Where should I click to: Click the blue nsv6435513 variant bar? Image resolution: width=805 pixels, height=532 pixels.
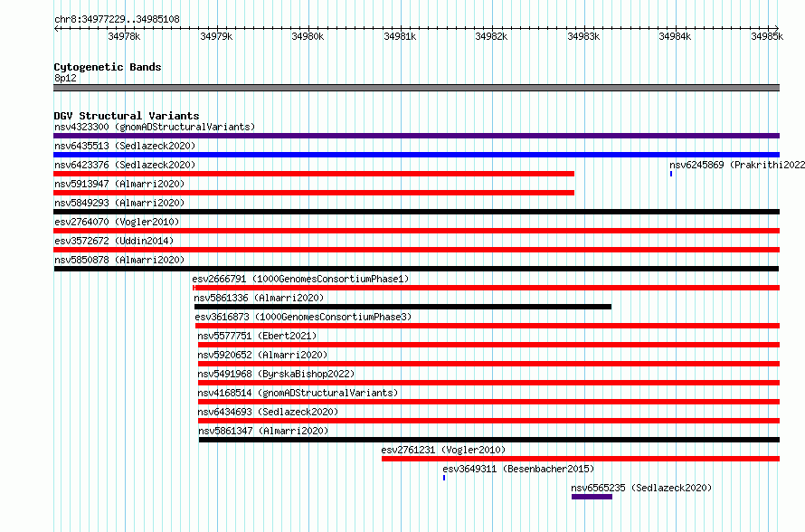tap(416, 155)
